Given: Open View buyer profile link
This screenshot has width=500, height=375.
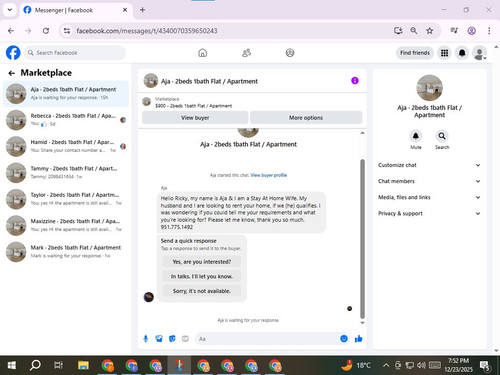Looking at the screenshot, I should coord(269,175).
